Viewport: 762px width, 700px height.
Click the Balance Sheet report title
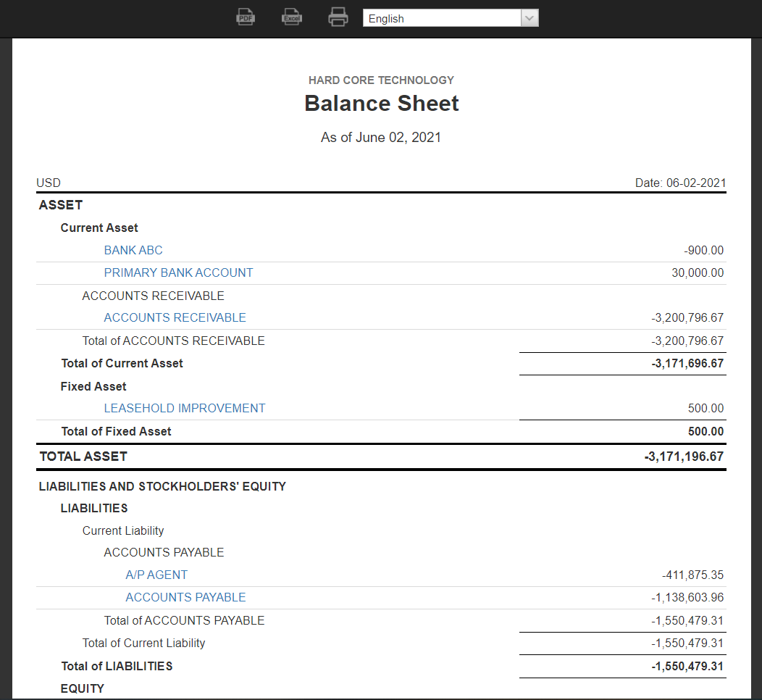click(x=381, y=104)
